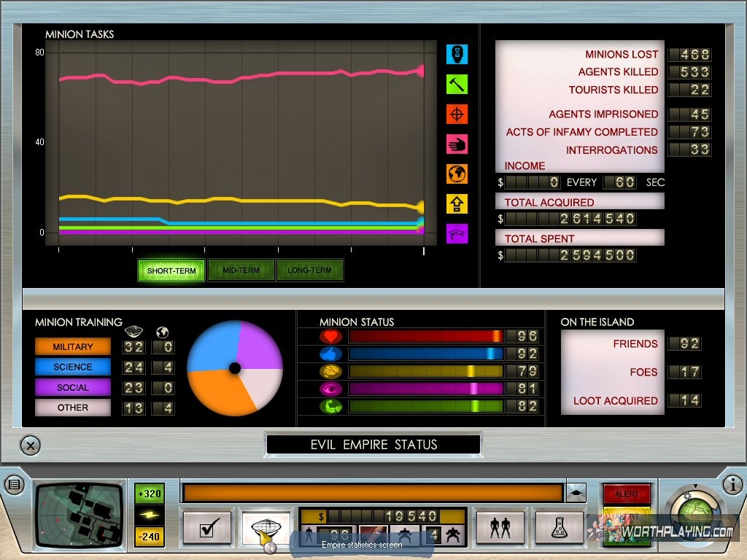Image resolution: width=747 pixels, height=560 pixels.
Task: Click the info button in the corner
Action: pyautogui.click(x=732, y=484)
